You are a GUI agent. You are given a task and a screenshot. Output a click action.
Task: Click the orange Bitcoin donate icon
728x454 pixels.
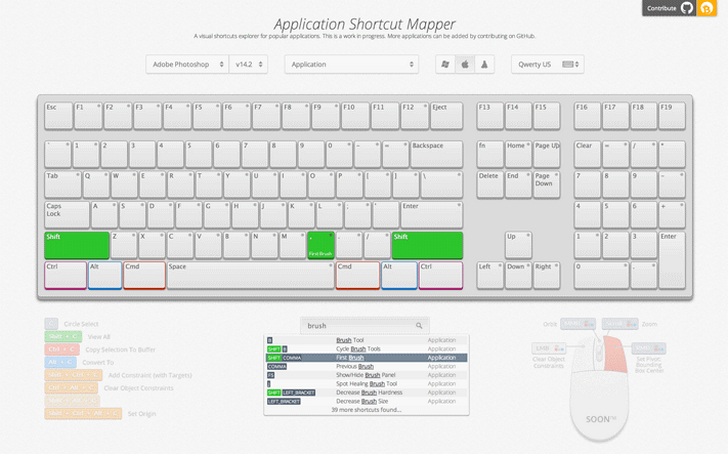click(x=708, y=8)
